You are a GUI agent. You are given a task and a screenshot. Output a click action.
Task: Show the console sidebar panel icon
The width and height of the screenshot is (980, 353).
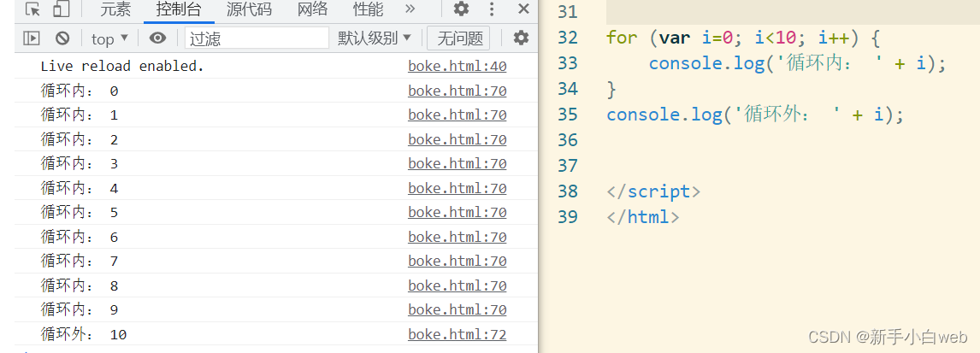[x=32, y=38]
